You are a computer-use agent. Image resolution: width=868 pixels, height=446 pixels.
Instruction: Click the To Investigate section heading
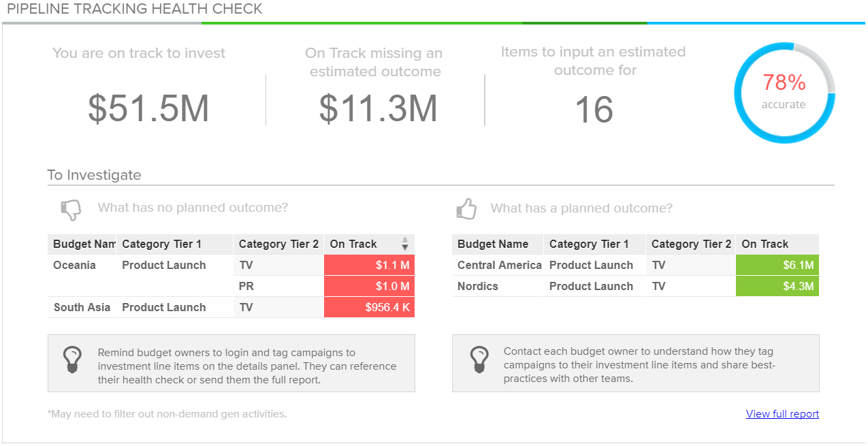click(94, 175)
